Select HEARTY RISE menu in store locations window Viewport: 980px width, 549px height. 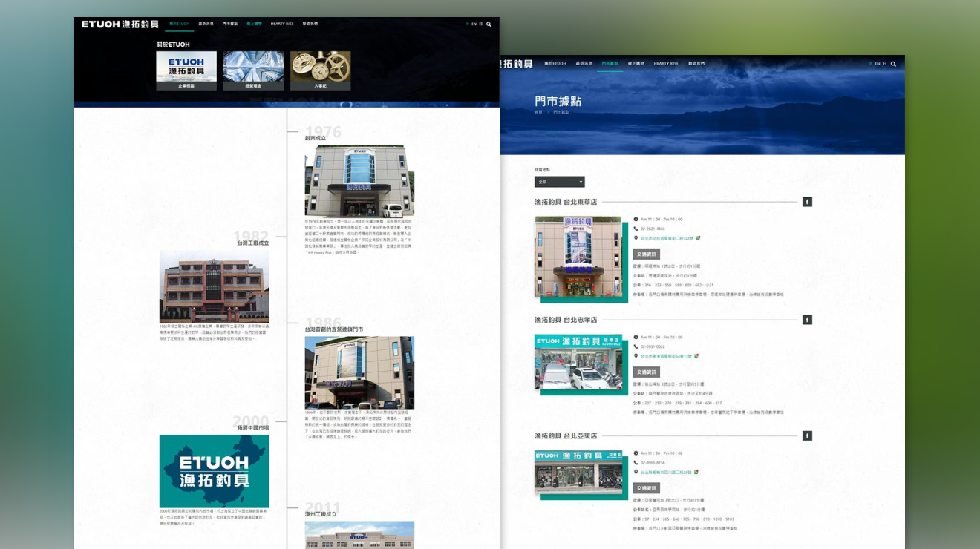click(x=666, y=64)
